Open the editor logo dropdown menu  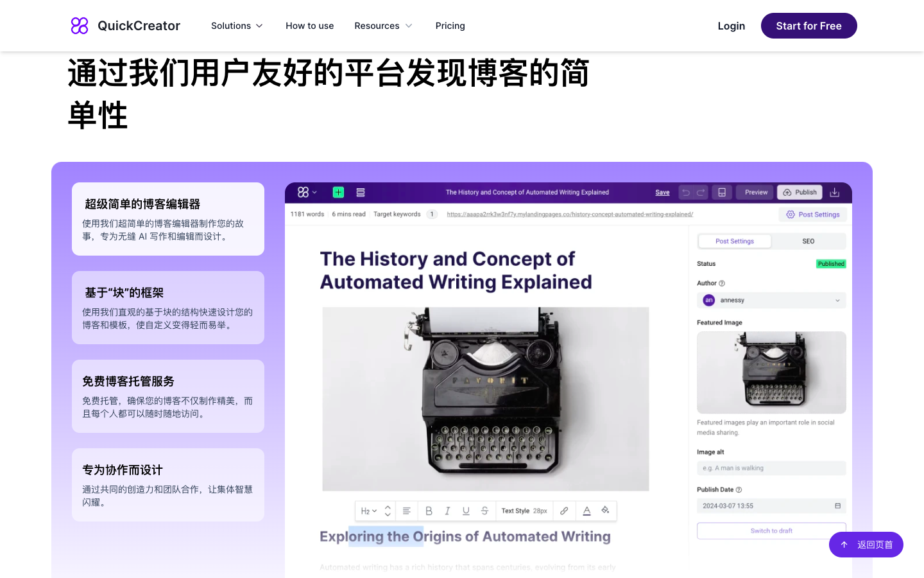point(307,192)
